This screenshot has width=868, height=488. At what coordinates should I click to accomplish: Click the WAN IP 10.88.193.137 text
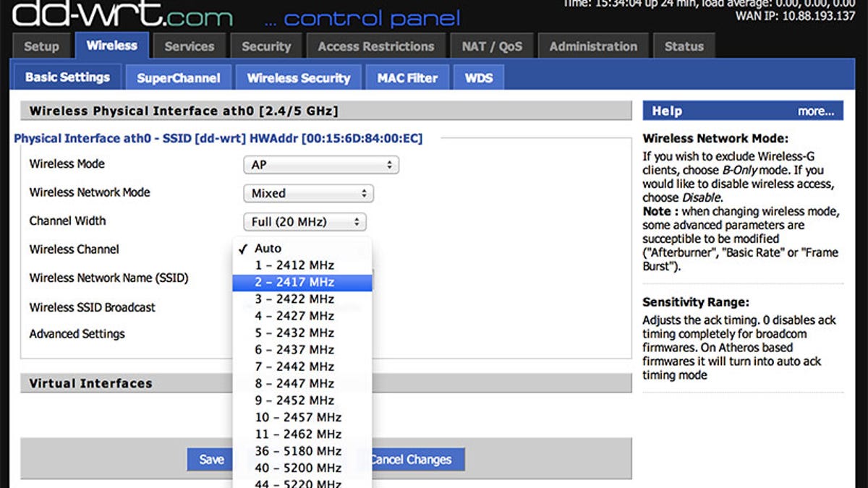(795, 15)
